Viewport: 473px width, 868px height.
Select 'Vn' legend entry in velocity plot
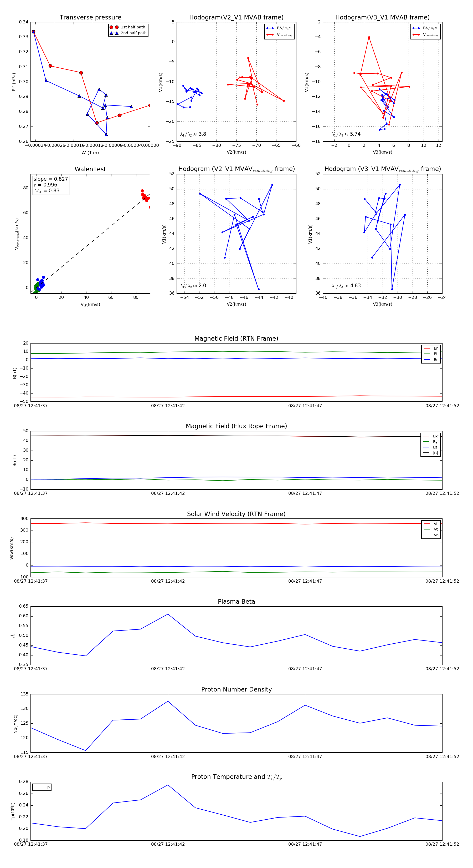click(431, 535)
